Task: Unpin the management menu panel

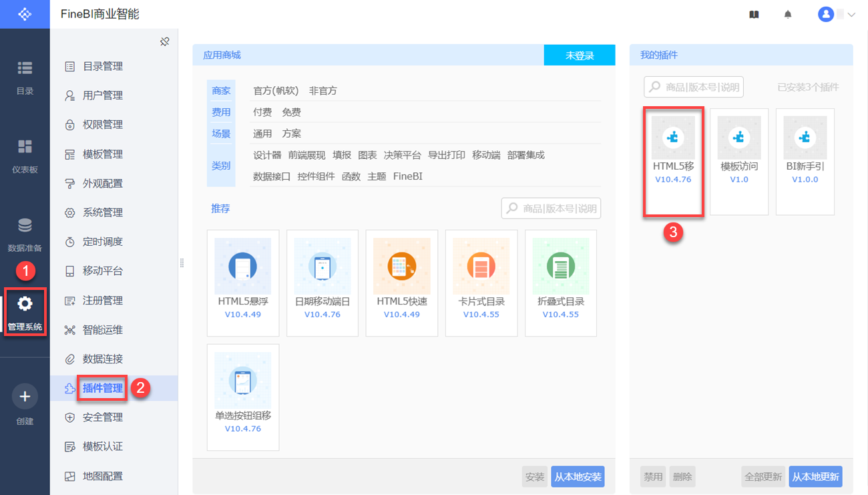Action: (x=165, y=41)
